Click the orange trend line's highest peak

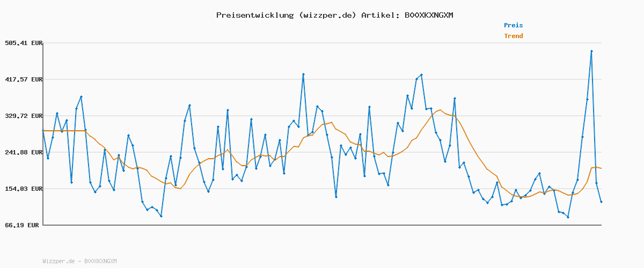[x=440, y=110]
